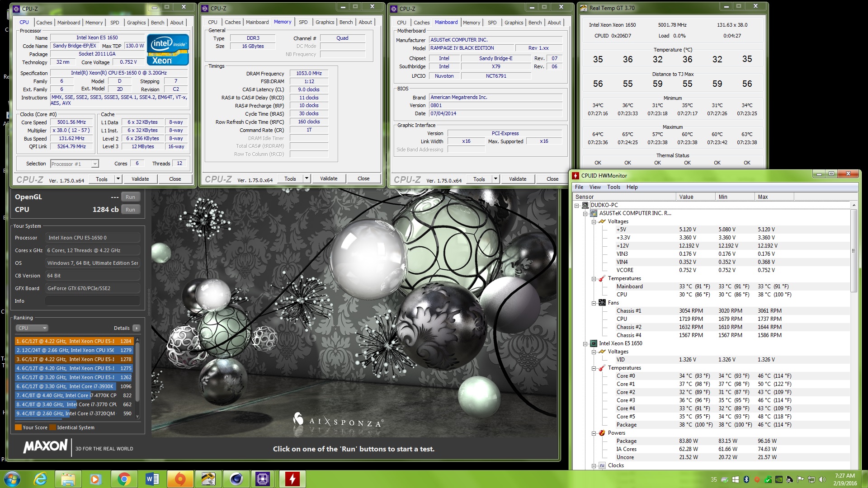Open the Cinebench Ranking CPU dropdown
This screenshot has width=868, height=488.
(x=32, y=328)
